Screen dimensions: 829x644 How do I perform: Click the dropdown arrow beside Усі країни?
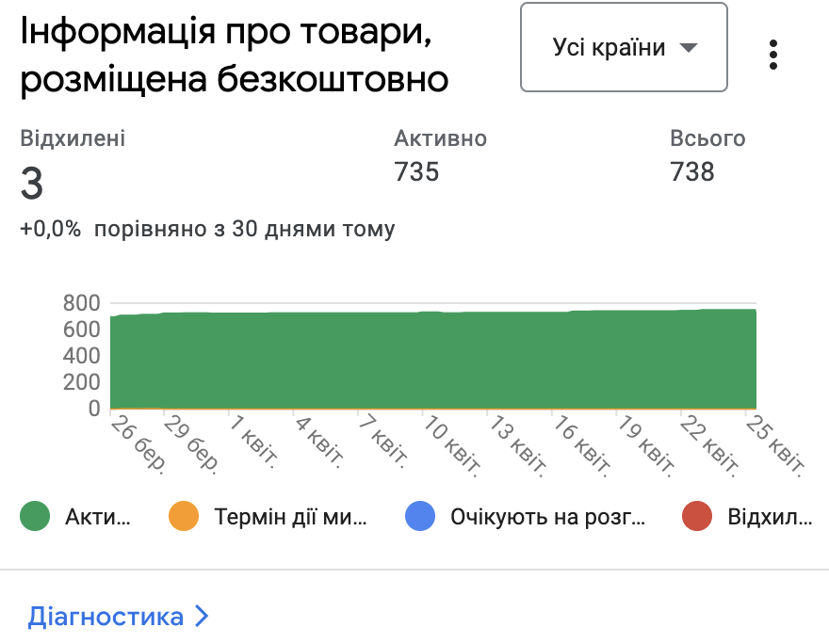688,48
